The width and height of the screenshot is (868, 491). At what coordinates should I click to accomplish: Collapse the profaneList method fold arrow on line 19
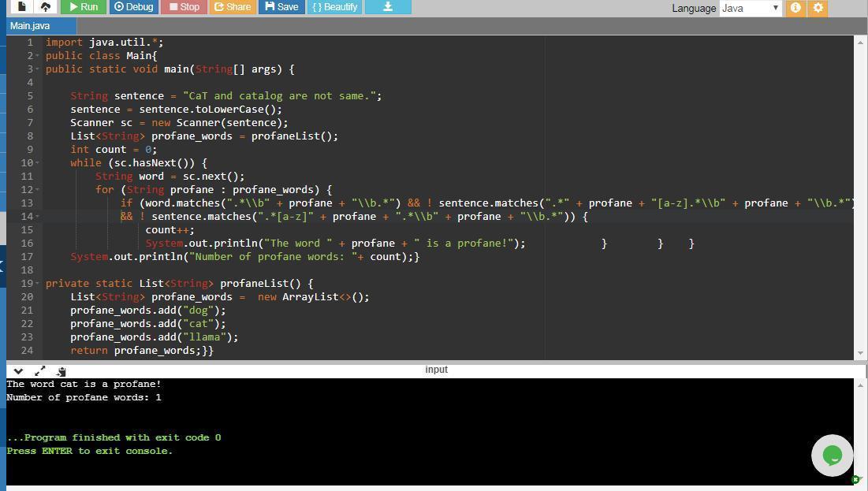click(x=37, y=284)
